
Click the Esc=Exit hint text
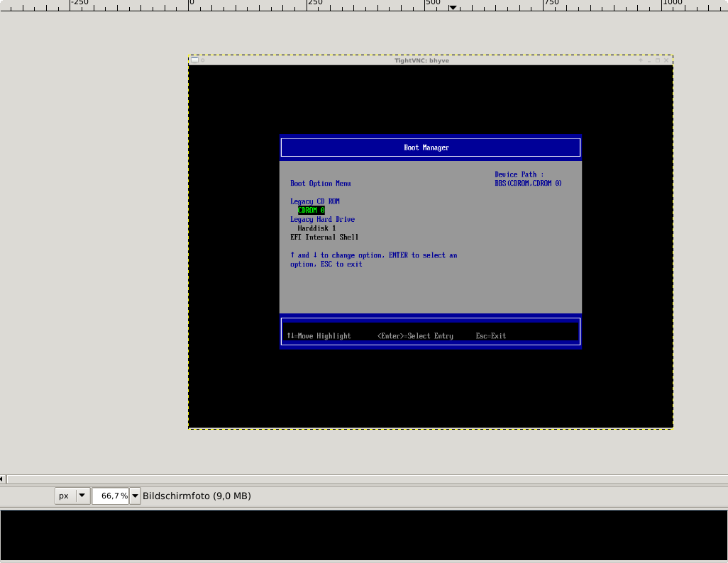click(491, 336)
